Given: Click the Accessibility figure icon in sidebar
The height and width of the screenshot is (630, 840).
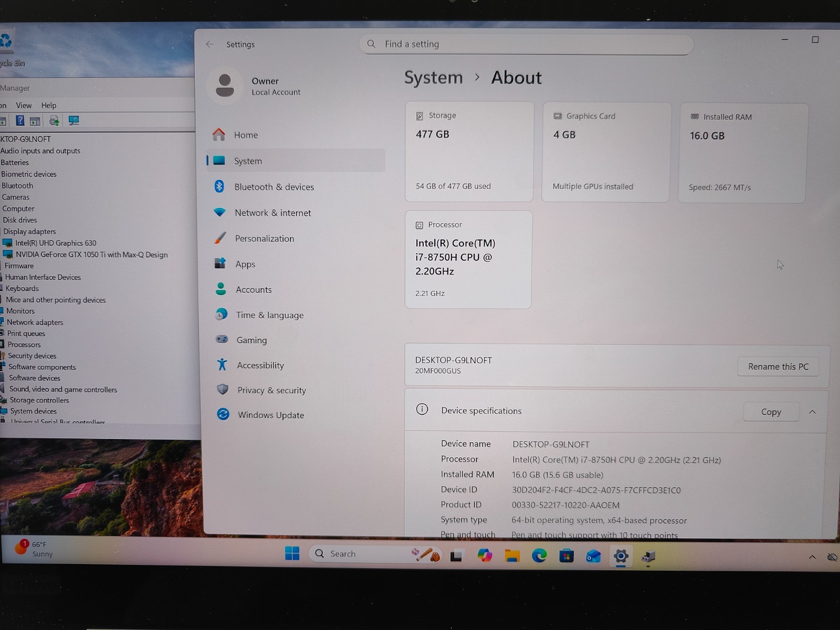Looking at the screenshot, I should (x=222, y=364).
